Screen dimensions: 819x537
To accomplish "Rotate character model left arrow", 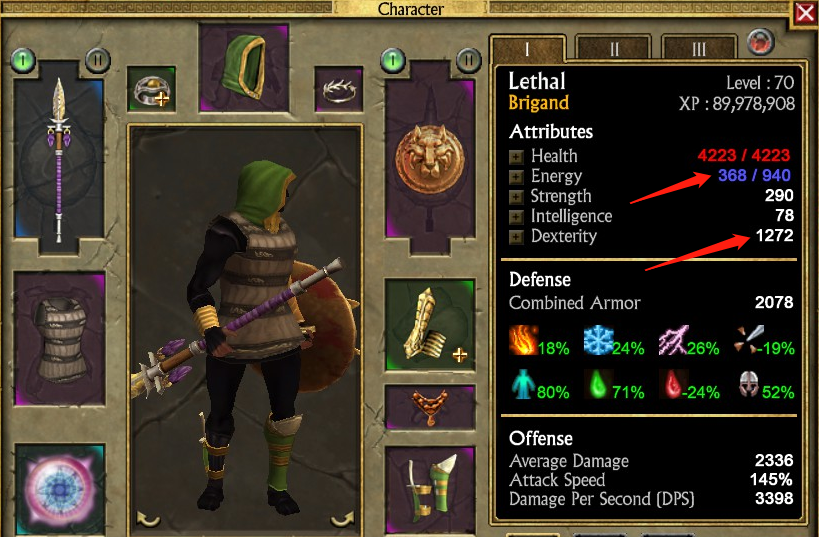I will pyautogui.click(x=148, y=519).
